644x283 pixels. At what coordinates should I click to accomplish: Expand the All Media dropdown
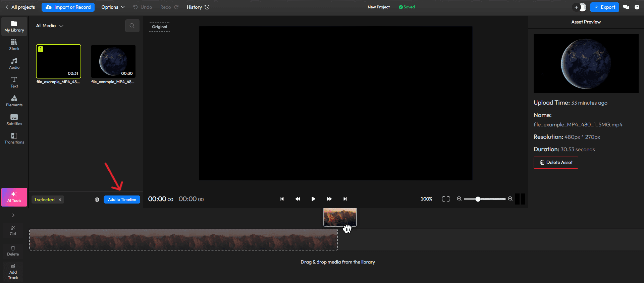pyautogui.click(x=50, y=26)
